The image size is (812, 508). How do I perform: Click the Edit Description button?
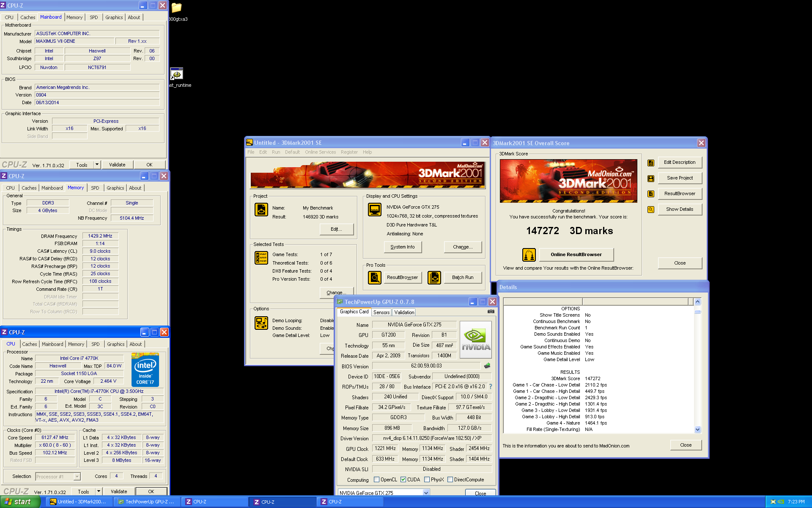pos(680,162)
